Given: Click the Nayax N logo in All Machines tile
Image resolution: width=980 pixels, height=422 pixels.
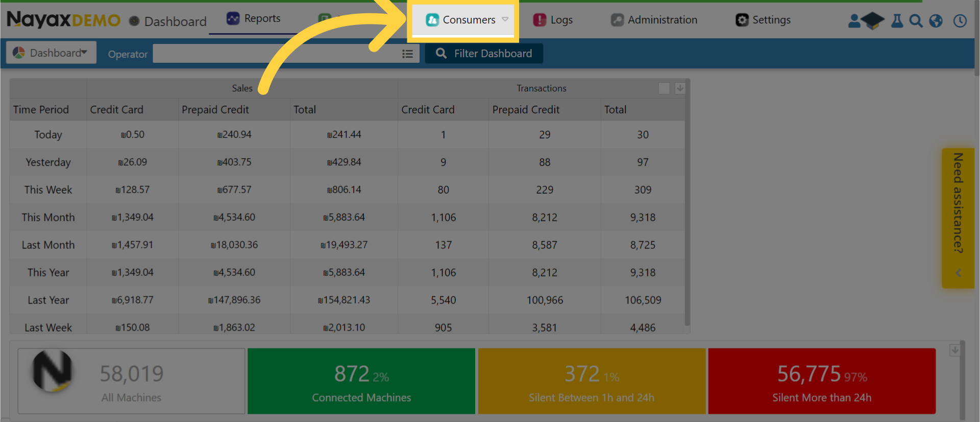Looking at the screenshot, I should click(52, 371).
